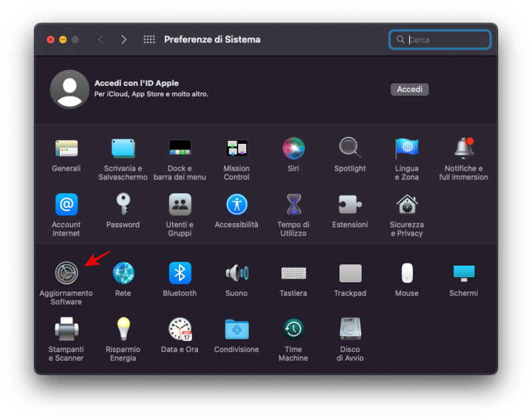
Task: Open Condivisione sharing preferences
Action: tap(237, 329)
